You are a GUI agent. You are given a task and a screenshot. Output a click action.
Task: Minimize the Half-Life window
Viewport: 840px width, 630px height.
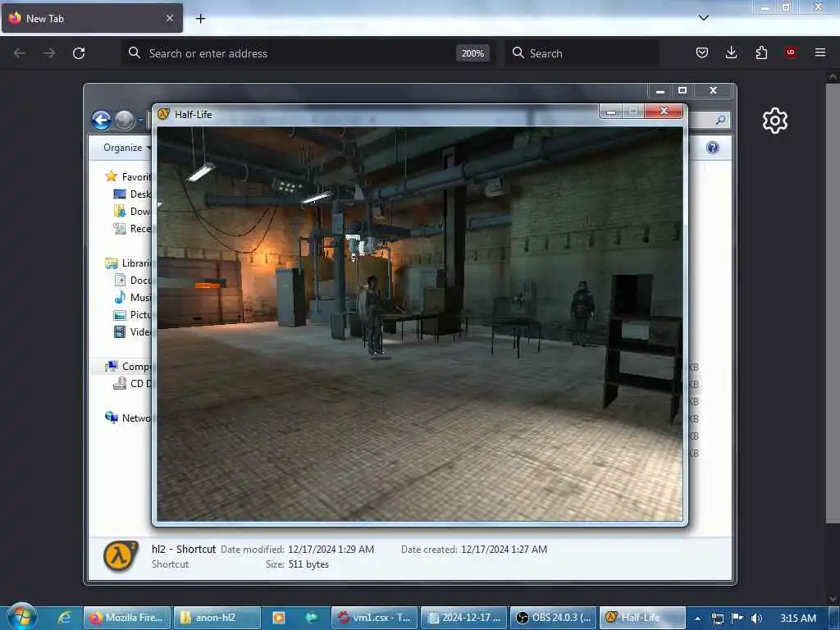[610, 112]
